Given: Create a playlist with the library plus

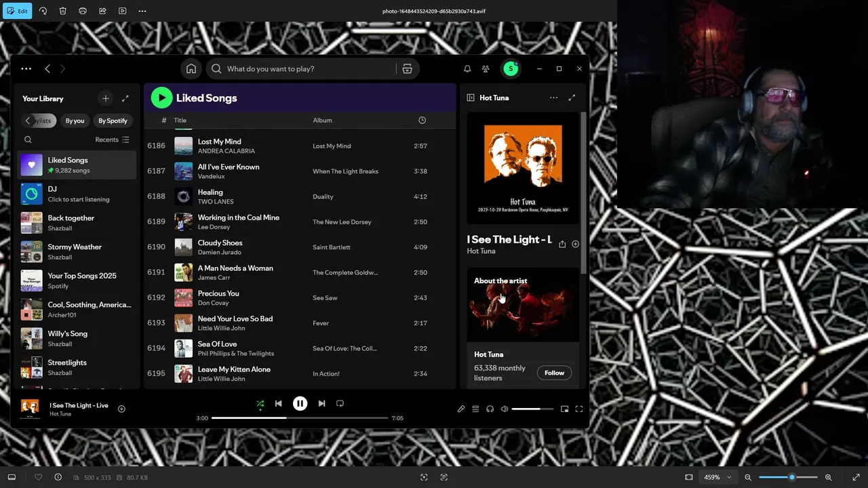Looking at the screenshot, I should [105, 98].
